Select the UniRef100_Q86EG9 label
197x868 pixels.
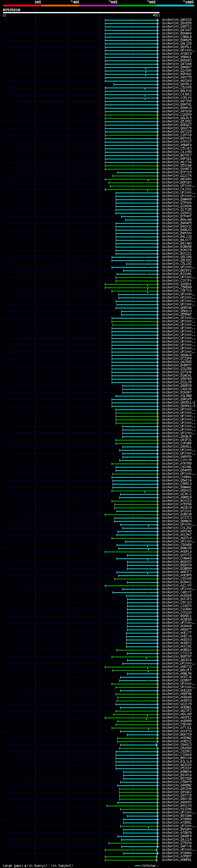(x=177, y=386)
